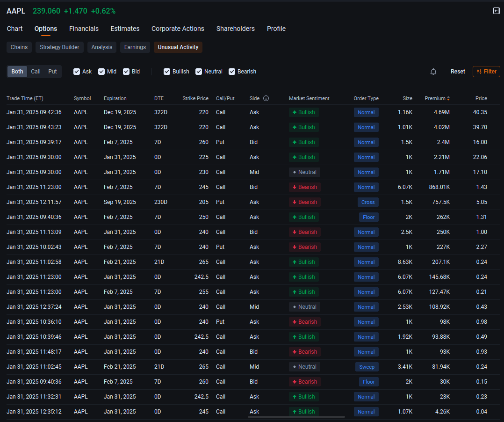The height and width of the screenshot is (422, 504).
Task: Switch to the Chart tab
Action: 15,29
